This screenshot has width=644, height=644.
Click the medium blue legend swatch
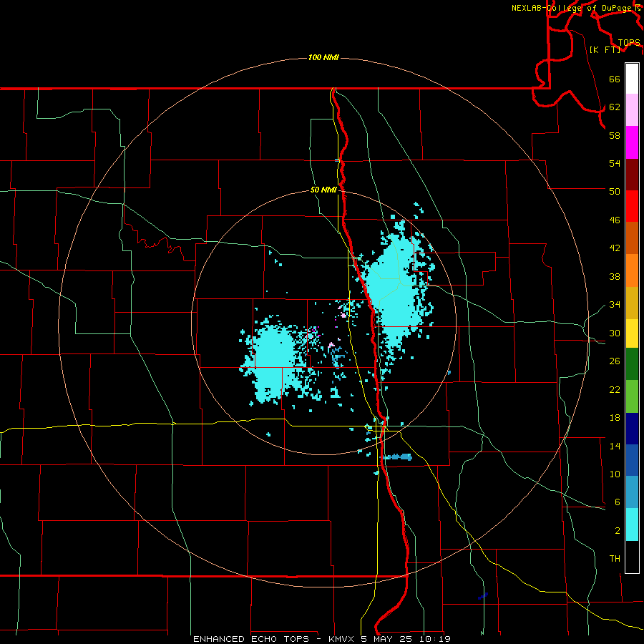click(632, 460)
